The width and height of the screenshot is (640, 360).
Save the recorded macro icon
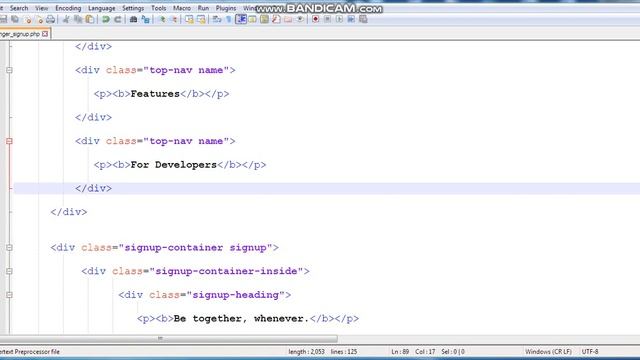363,19
